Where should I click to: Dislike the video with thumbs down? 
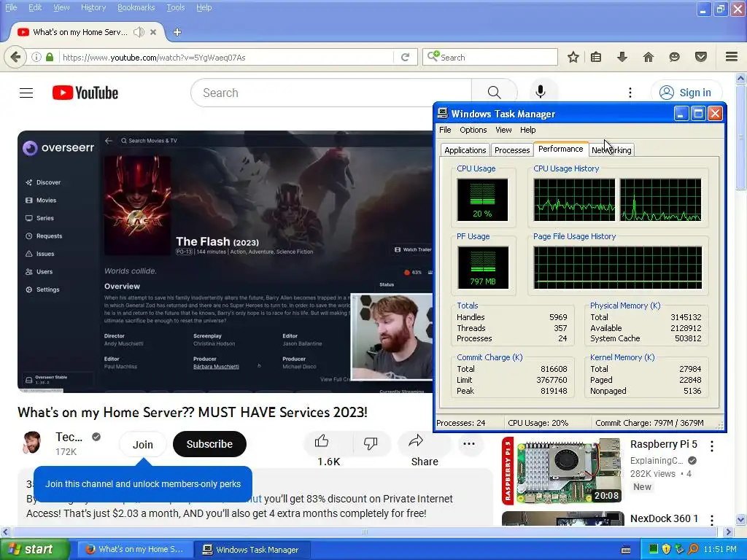[x=370, y=443]
